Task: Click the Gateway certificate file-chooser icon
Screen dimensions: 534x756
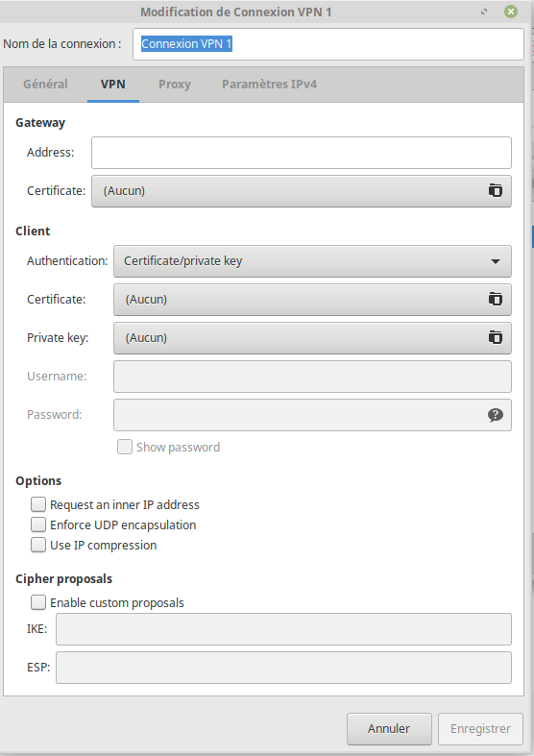Action: pos(495,191)
